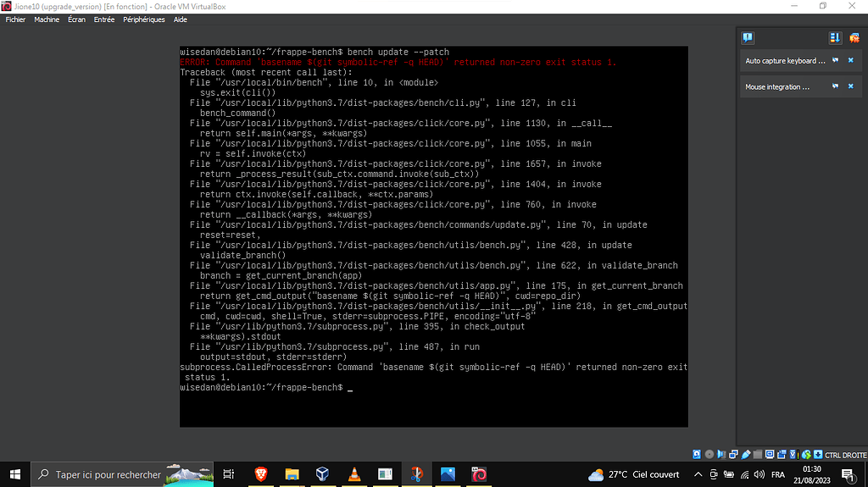Viewport: 868px width, 487px height.
Task: Click the shared folders status icon
Action: pyautogui.click(x=758, y=454)
